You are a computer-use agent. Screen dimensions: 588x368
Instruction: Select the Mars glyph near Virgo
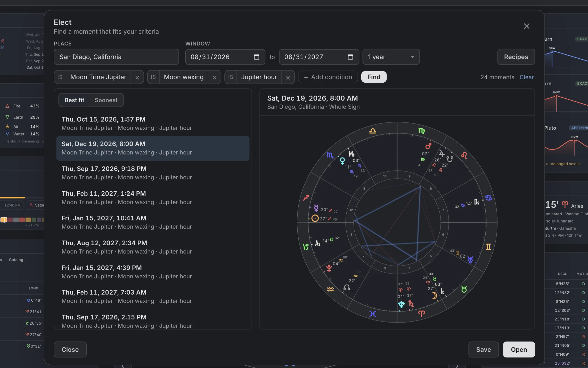(x=428, y=146)
